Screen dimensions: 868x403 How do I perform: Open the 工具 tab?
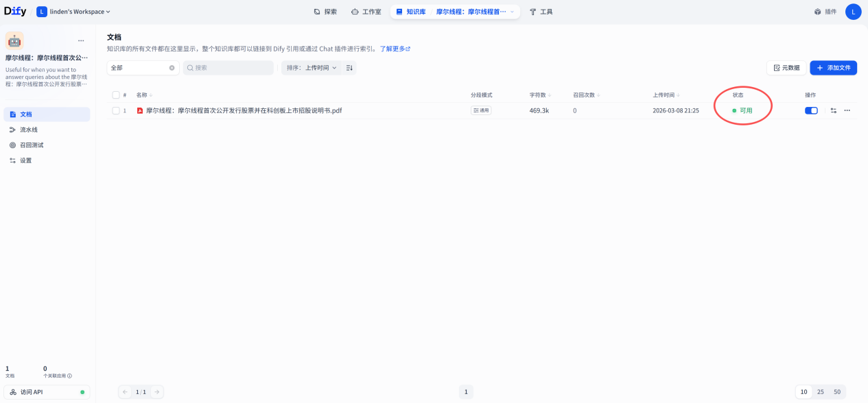[541, 12]
